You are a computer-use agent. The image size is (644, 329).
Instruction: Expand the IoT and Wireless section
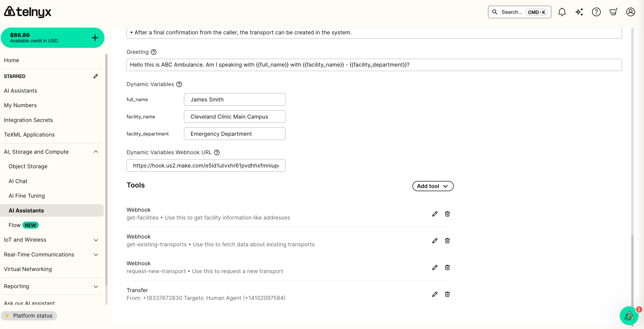pyautogui.click(x=96, y=240)
